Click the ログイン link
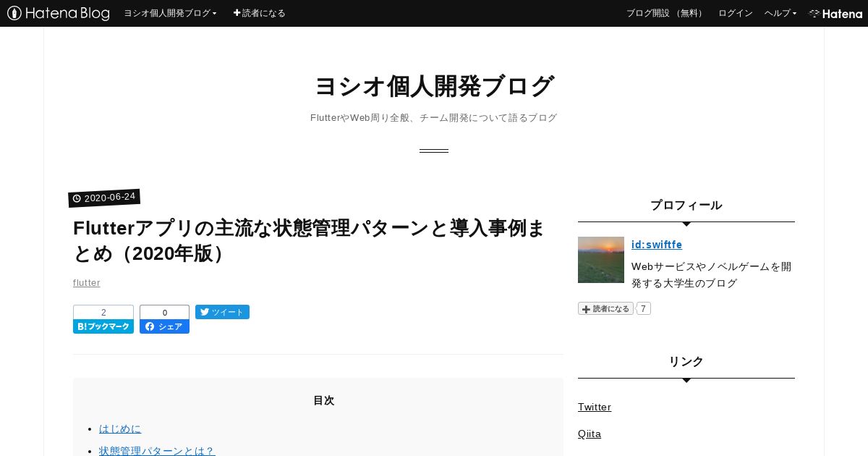The width and height of the screenshot is (868, 456). [x=736, y=13]
